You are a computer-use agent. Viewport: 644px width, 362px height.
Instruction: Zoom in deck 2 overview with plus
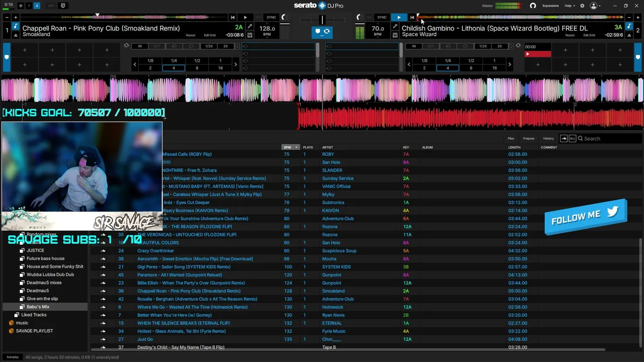(637, 17)
